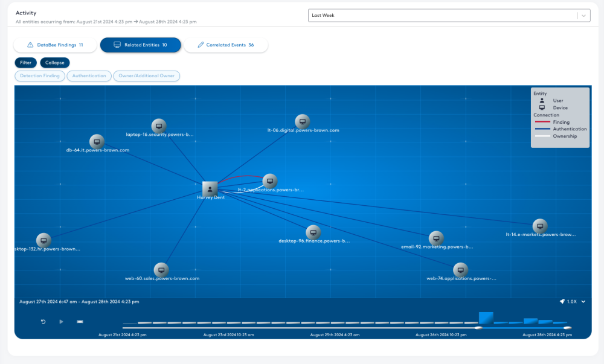The image size is (604, 364).
Task: Toggle the Authentication filter chip
Action: click(x=89, y=76)
